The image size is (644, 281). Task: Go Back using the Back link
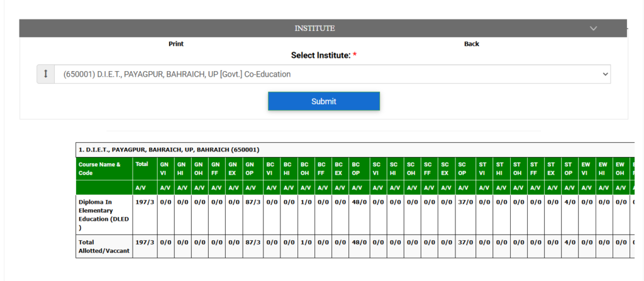[471, 44]
